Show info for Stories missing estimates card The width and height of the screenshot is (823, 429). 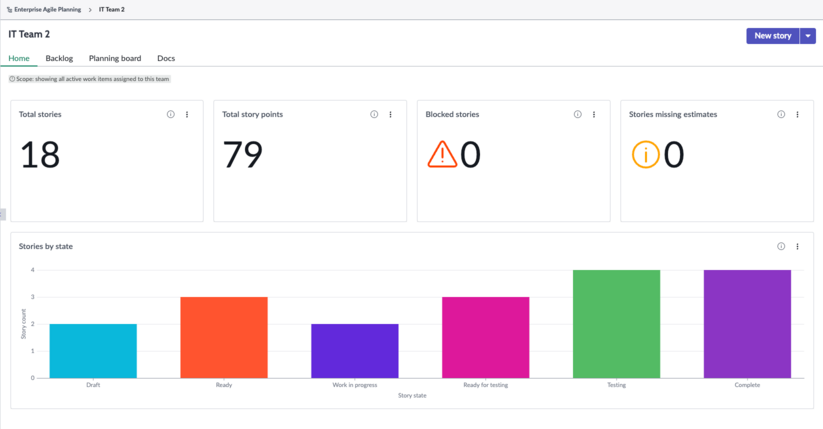tap(782, 114)
